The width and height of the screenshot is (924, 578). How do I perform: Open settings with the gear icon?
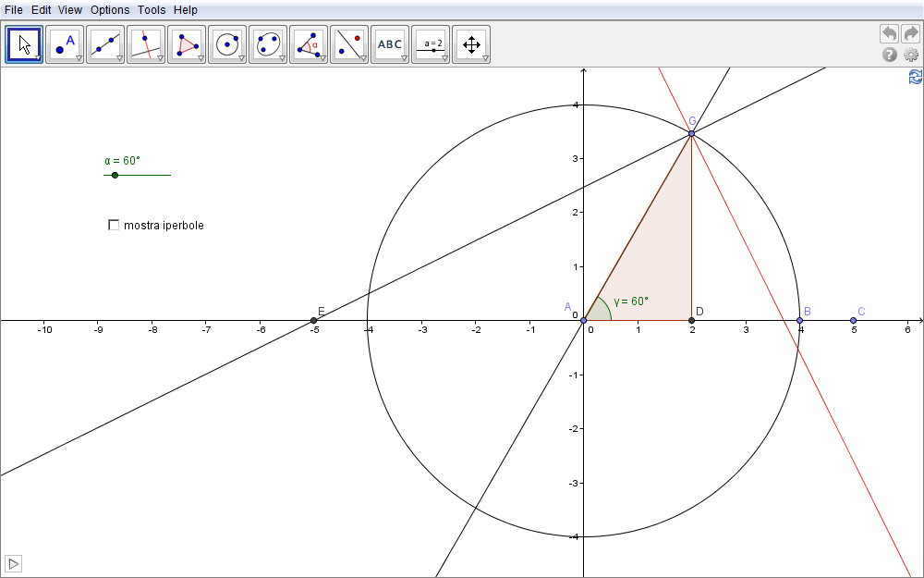point(911,55)
